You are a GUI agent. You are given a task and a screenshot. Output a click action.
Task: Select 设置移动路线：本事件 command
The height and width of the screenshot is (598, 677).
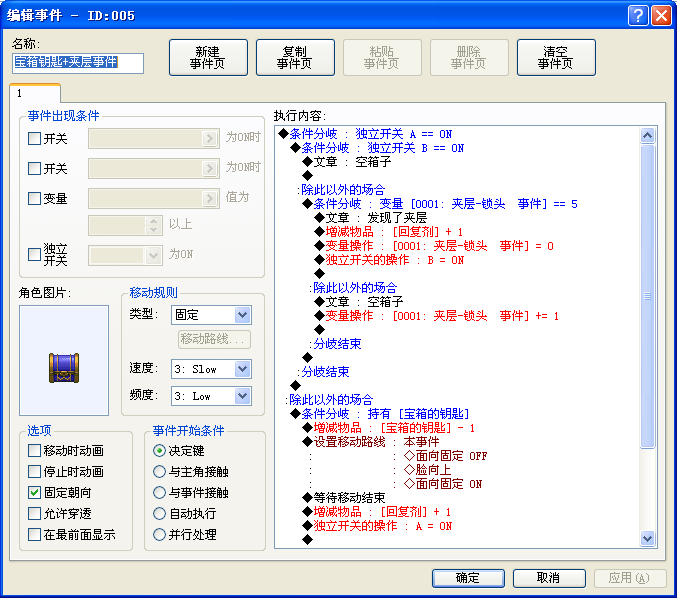[x=370, y=442]
